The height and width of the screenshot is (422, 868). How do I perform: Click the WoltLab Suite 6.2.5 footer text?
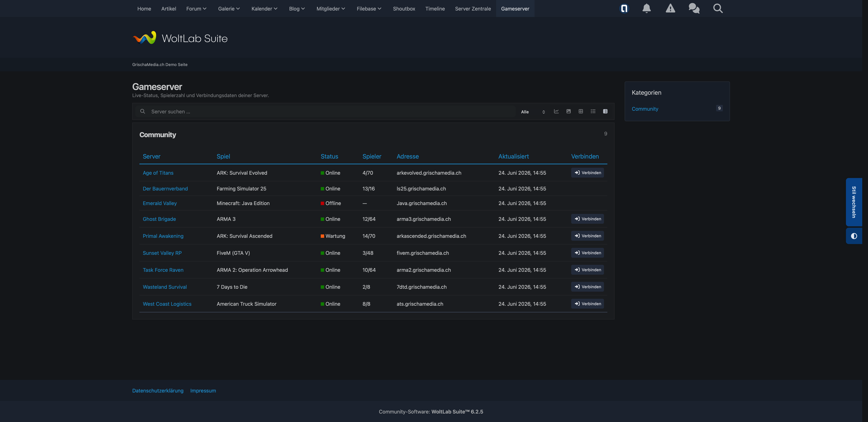[457, 411]
